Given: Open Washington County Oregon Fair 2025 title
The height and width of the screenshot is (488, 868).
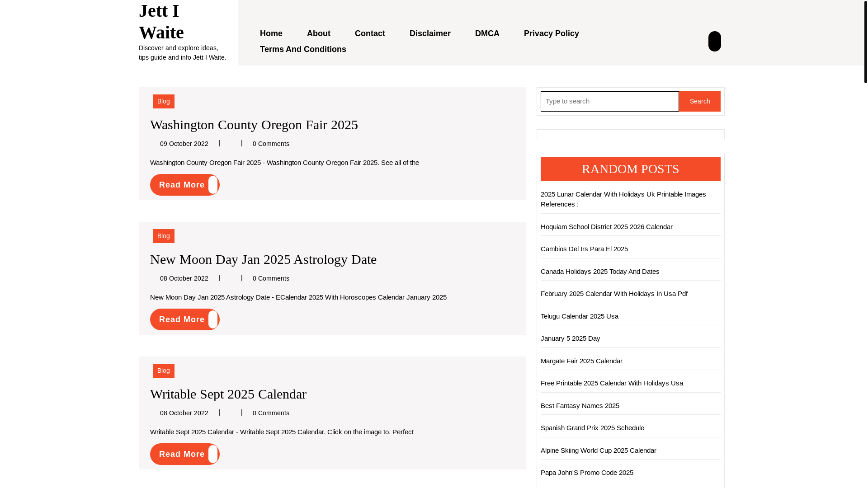Looking at the screenshot, I should (254, 125).
